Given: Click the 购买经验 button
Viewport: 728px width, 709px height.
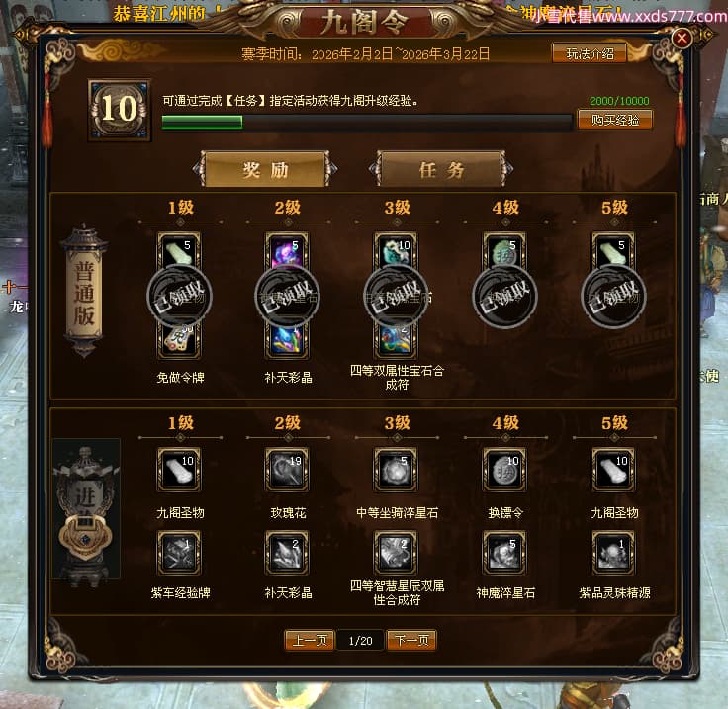Looking at the screenshot, I should point(614,120).
